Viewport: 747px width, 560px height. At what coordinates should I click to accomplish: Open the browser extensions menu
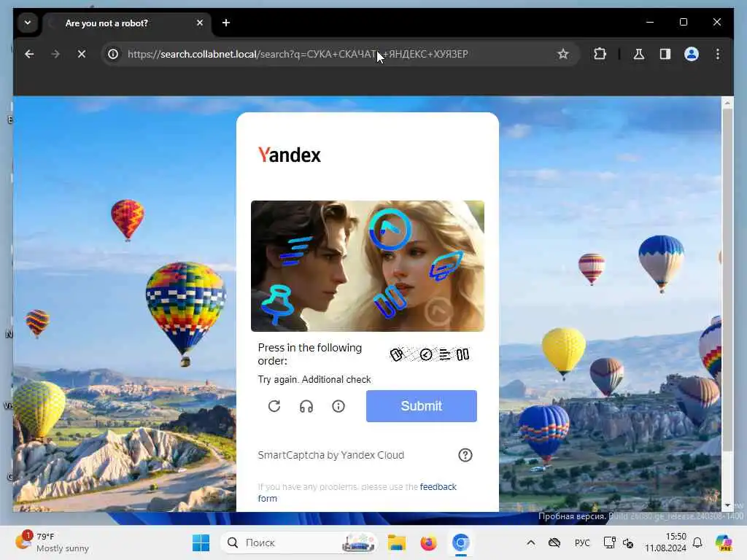600,54
